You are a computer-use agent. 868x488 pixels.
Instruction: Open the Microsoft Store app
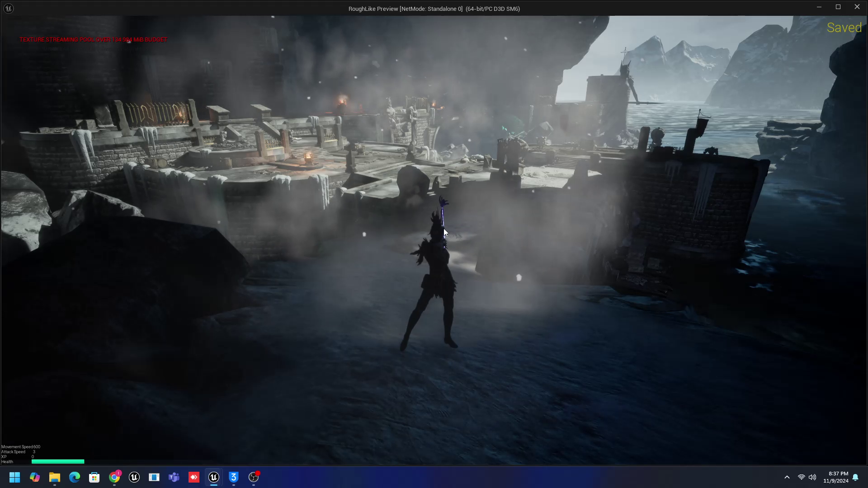pyautogui.click(x=94, y=478)
